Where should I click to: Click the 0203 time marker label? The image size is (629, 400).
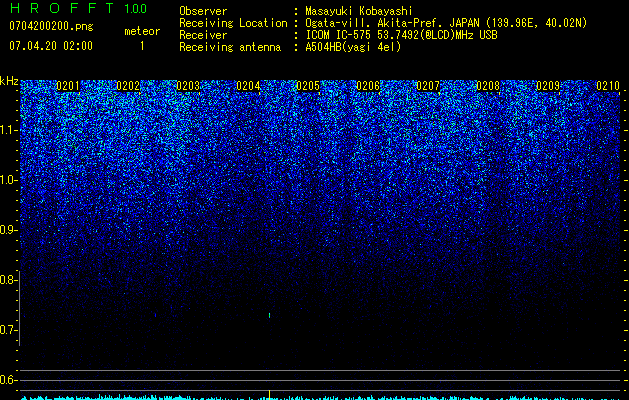(188, 86)
